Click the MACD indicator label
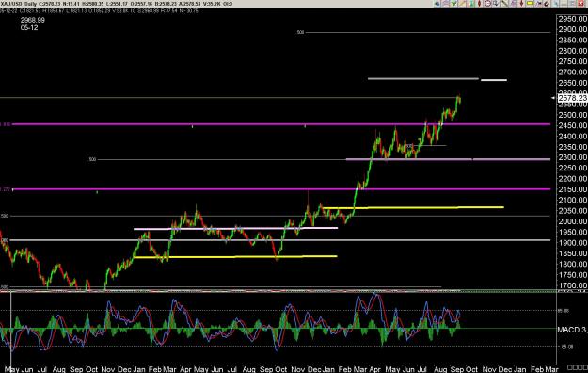 point(572,330)
